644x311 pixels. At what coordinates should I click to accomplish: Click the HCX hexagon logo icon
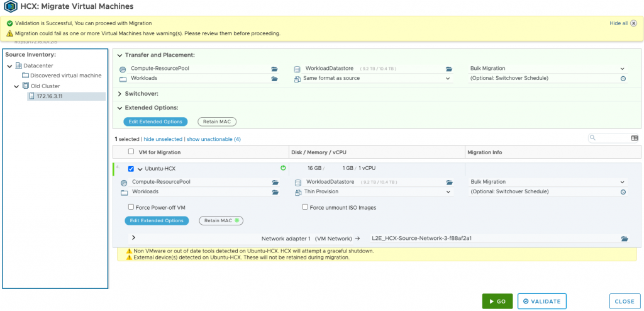11,7
